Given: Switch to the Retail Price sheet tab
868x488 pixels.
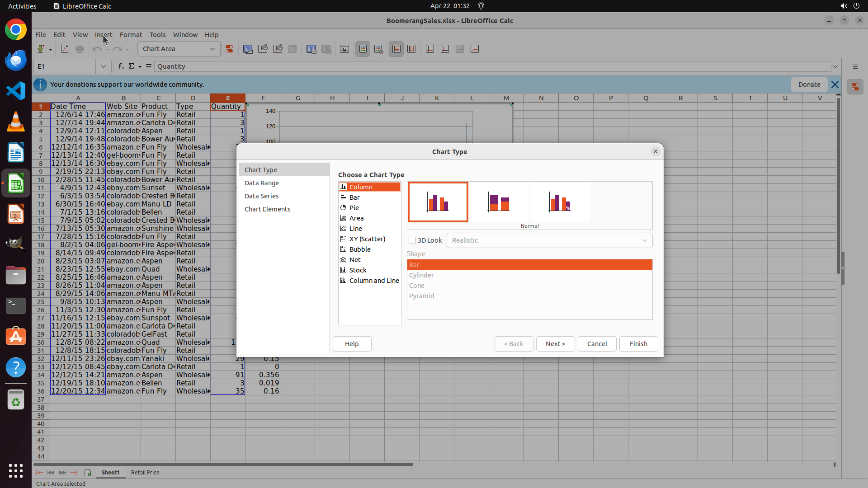Looking at the screenshot, I should [145, 472].
